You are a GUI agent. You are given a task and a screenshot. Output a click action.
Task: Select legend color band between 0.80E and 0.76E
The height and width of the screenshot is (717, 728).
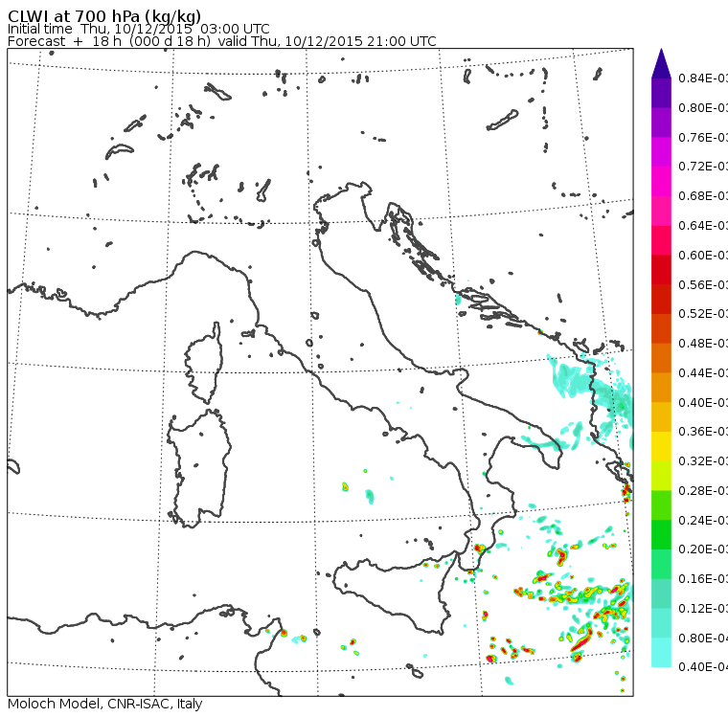pos(661,123)
